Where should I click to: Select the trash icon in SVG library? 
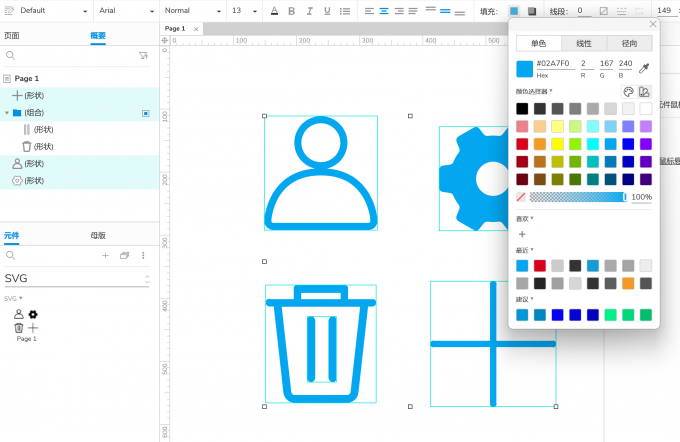click(x=19, y=327)
